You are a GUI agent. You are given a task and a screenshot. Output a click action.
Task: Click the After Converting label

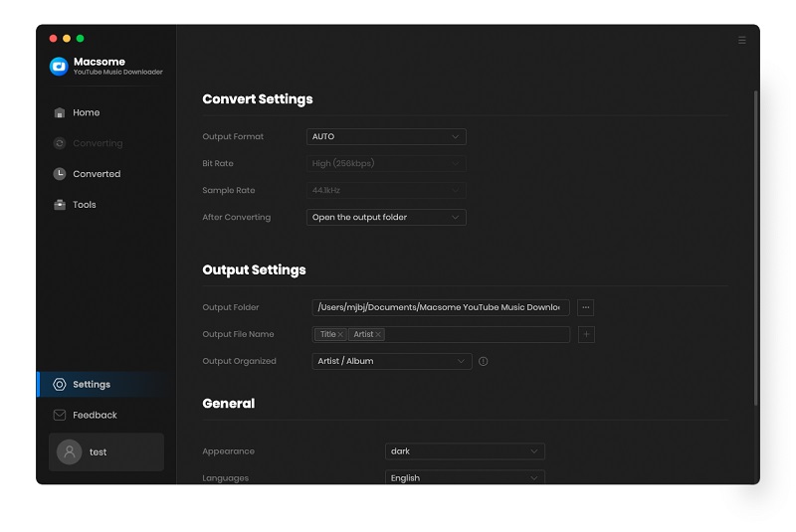(x=237, y=217)
